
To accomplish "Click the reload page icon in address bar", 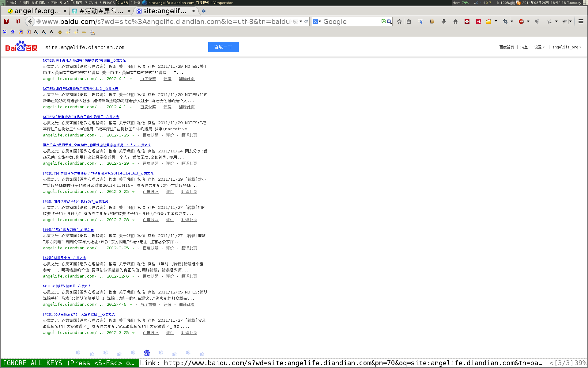I will pos(306,21).
